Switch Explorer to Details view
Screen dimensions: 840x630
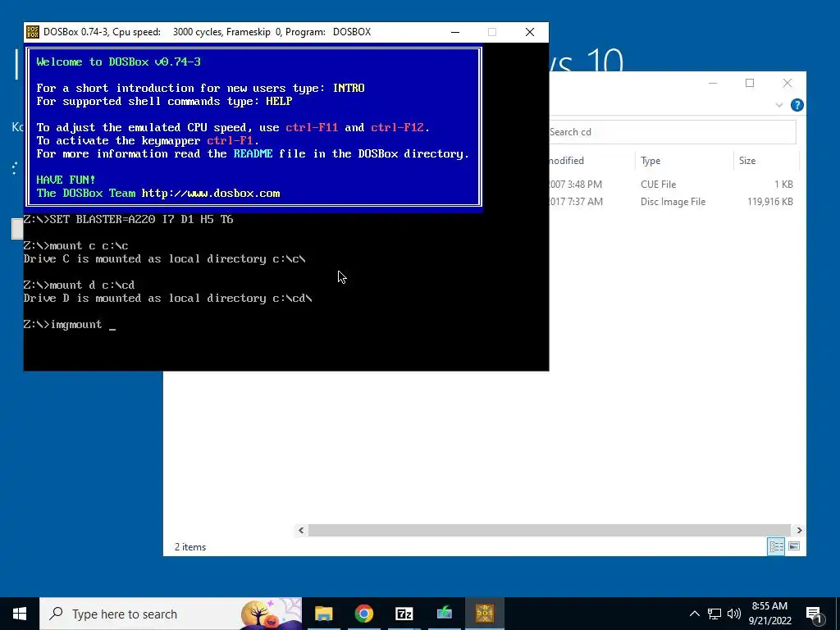click(x=776, y=546)
